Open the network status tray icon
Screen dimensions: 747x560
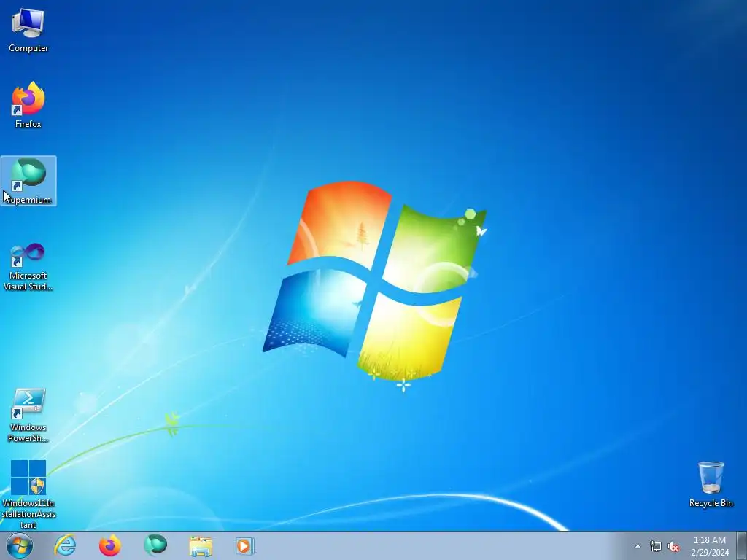[x=656, y=546]
